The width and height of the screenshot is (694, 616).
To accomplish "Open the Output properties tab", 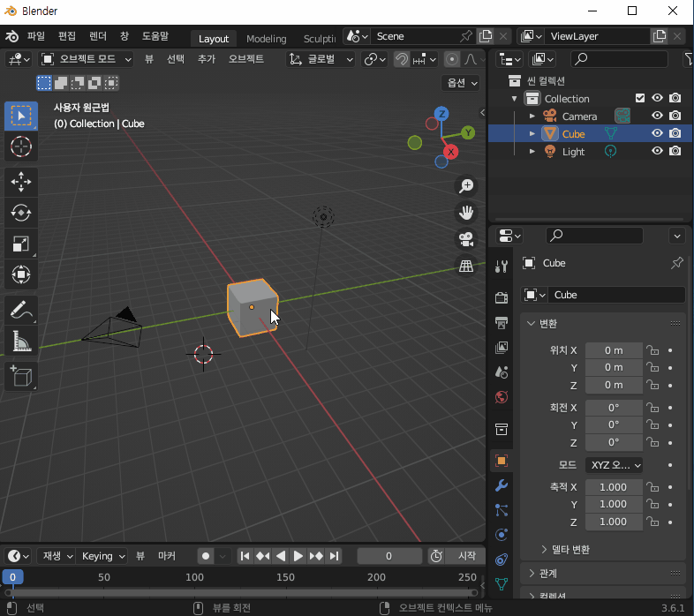I will pos(502,323).
